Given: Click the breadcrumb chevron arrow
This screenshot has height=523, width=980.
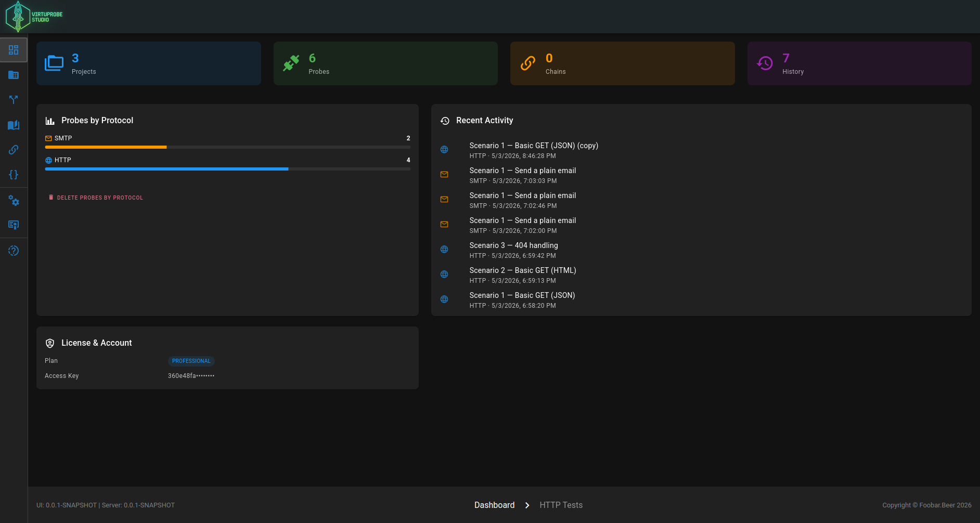Looking at the screenshot, I should click(527, 505).
